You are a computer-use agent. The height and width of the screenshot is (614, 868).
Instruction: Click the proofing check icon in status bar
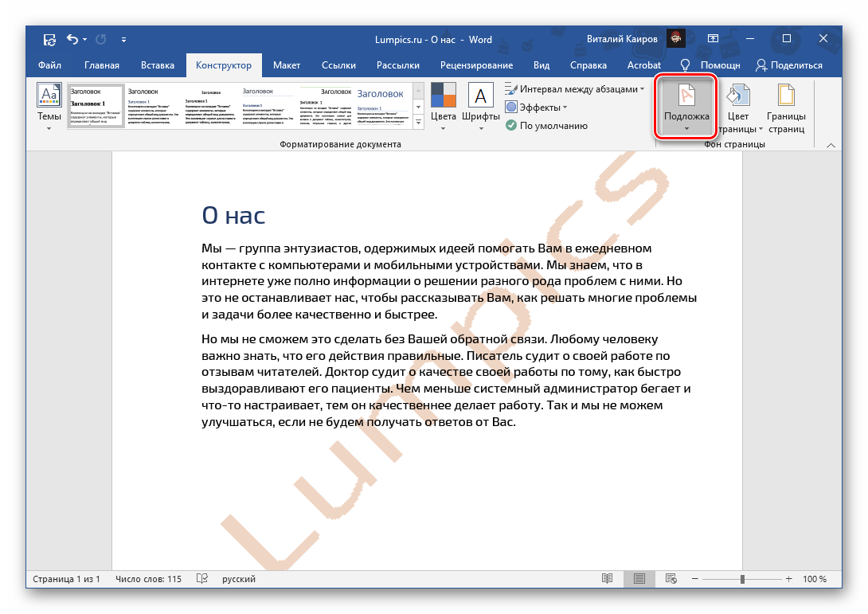coord(202,579)
